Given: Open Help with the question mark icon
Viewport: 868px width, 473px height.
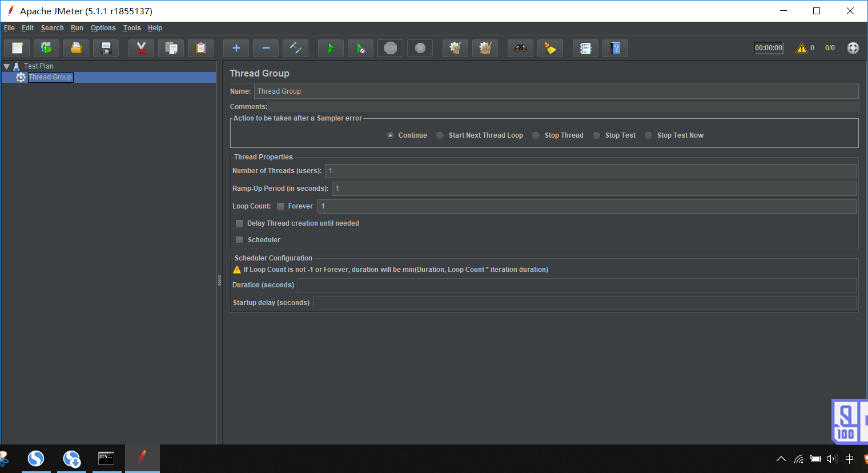Looking at the screenshot, I should coord(615,48).
